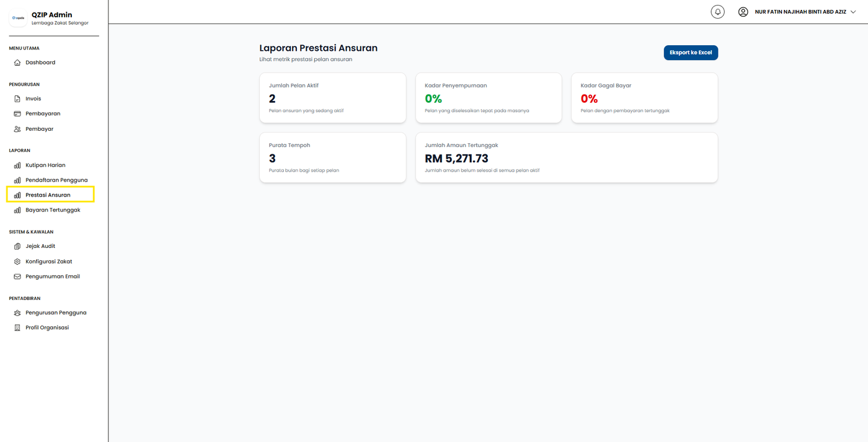Expand the user account dropdown chevron
The image size is (868, 442).
(853, 12)
